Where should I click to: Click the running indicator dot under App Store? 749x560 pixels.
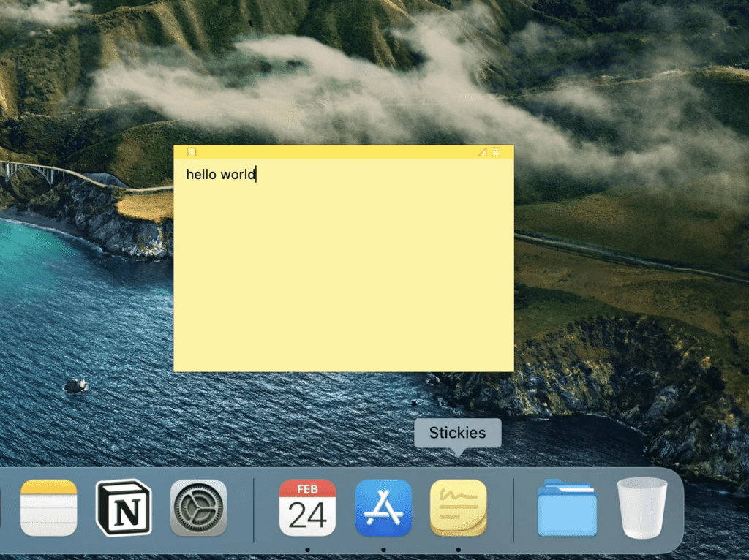coord(383,549)
